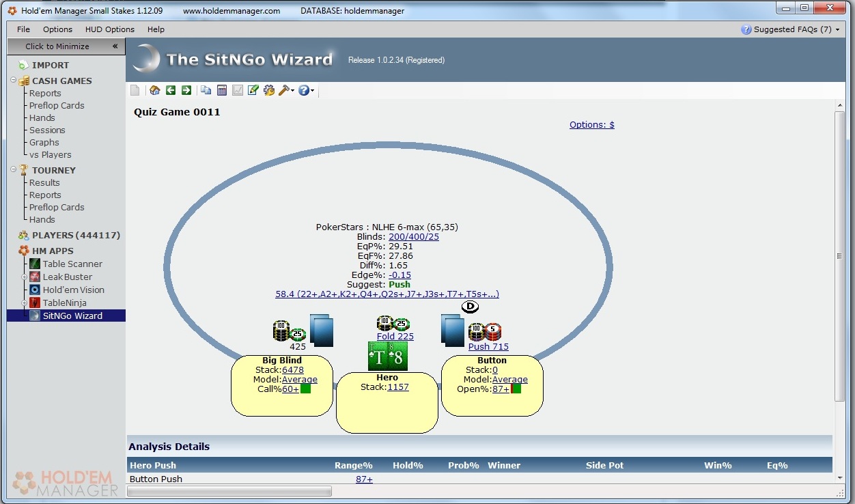This screenshot has height=504, width=855.
Task: Click the Hero's T8 hole cards
Action: click(387, 356)
